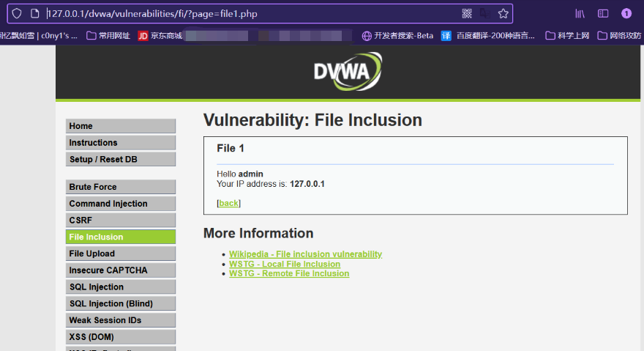
Task: Open the File Upload page
Action: click(121, 254)
